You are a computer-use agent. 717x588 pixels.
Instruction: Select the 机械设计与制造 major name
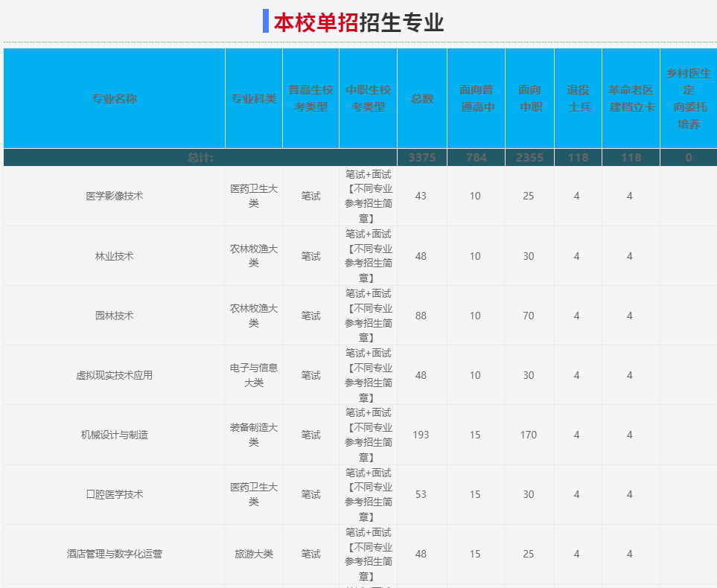115,435
